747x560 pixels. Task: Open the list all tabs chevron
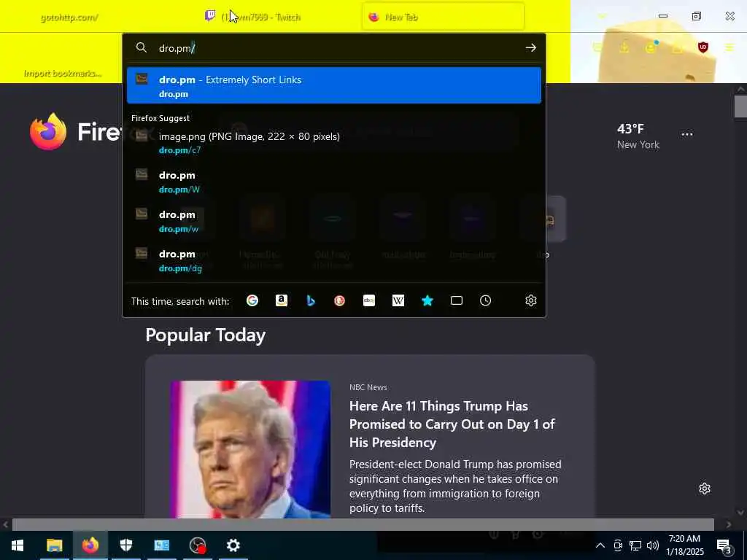pyautogui.click(x=602, y=17)
